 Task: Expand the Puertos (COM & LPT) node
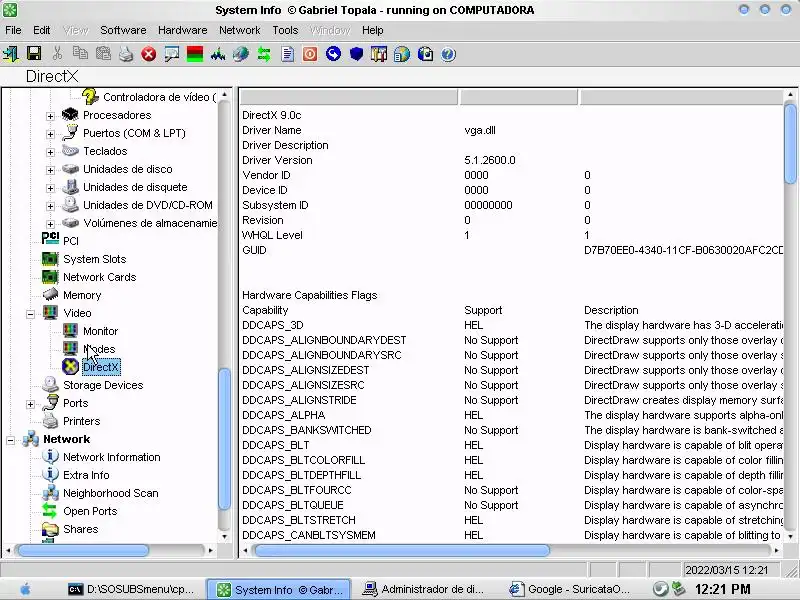tap(50, 134)
